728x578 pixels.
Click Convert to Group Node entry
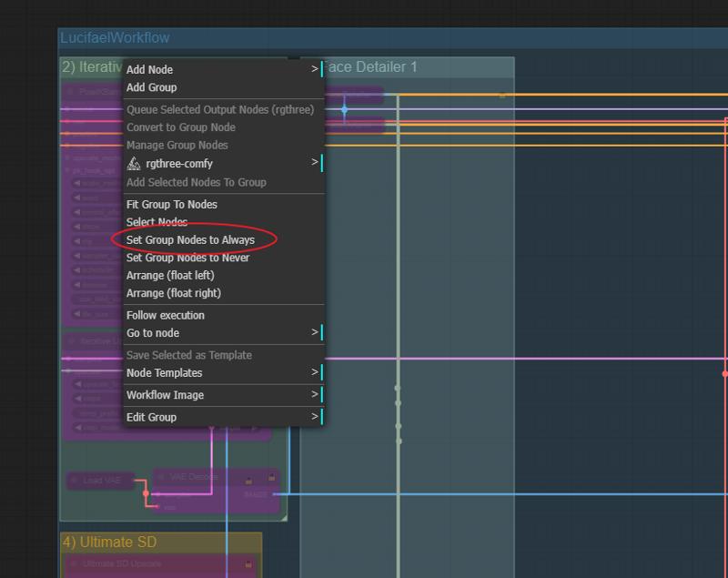click(224, 127)
